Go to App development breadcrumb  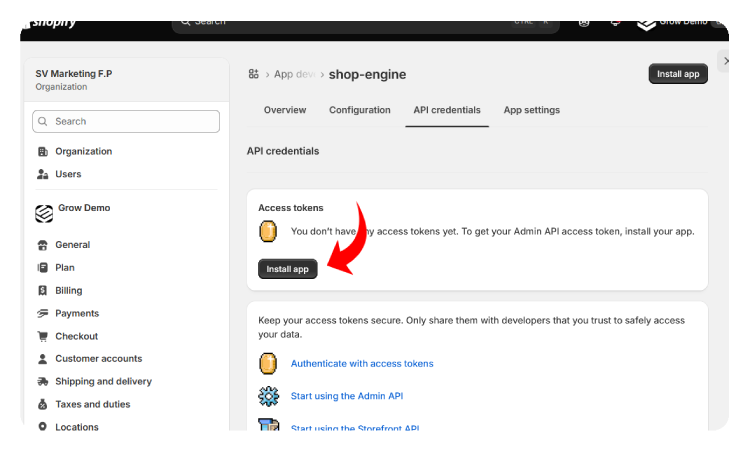click(294, 74)
